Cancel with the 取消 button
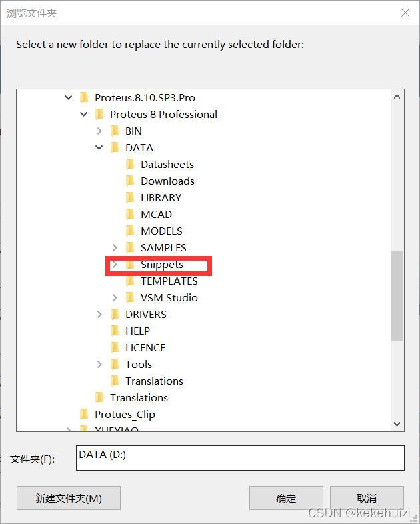The height and width of the screenshot is (524, 420). 367,498
